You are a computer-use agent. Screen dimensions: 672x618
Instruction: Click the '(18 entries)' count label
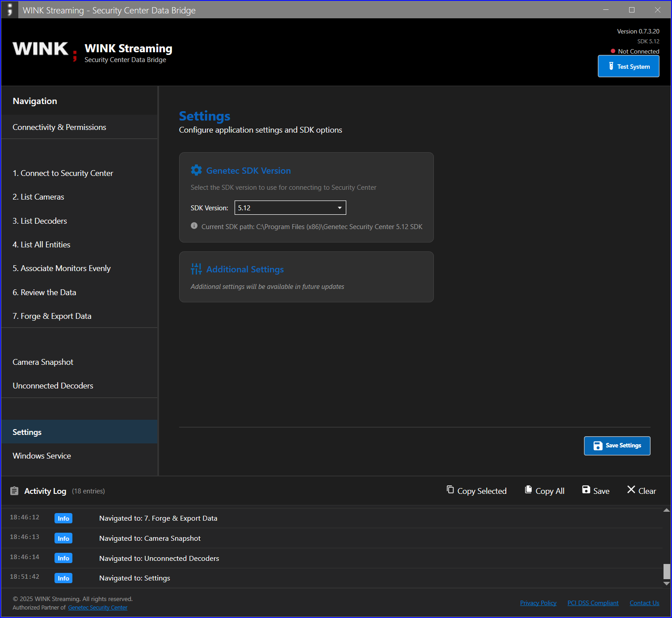[88, 491]
